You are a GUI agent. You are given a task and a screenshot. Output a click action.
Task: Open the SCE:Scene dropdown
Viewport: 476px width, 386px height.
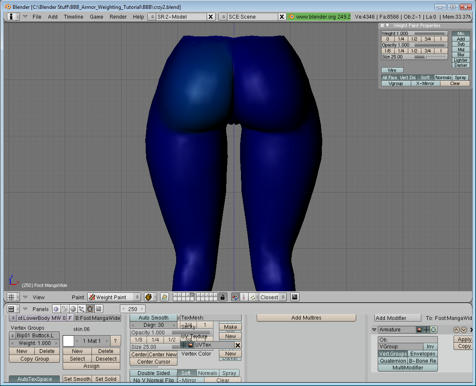pyautogui.click(x=223, y=17)
